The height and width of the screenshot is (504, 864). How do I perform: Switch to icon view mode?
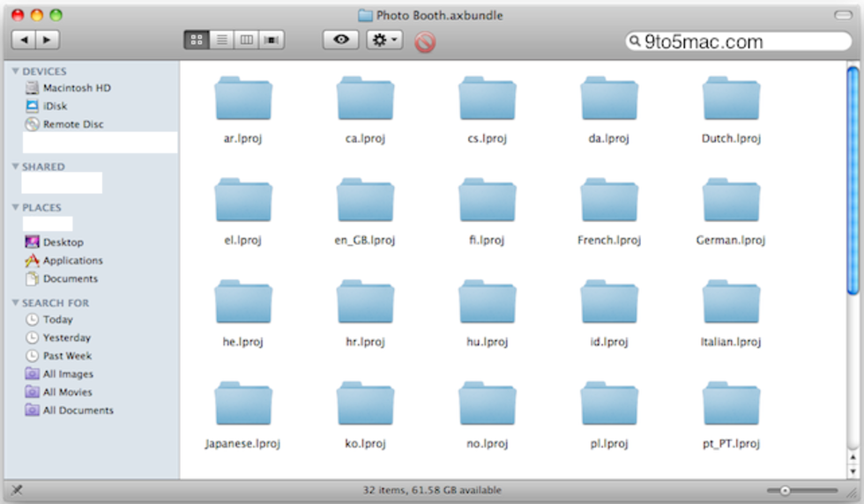(197, 40)
